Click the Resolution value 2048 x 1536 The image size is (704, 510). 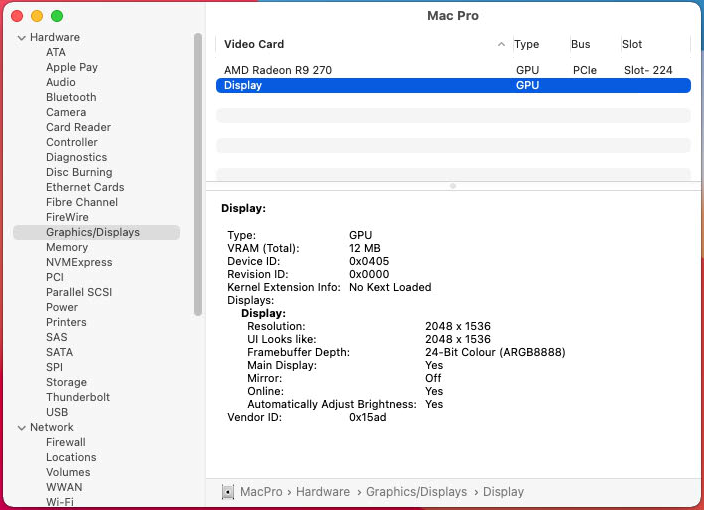[x=458, y=326]
